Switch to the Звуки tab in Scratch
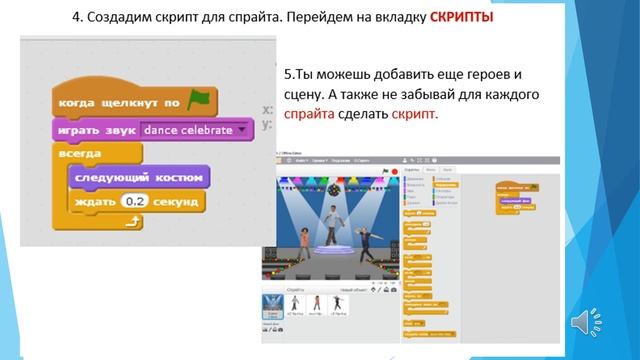The image size is (640, 360). (x=447, y=169)
